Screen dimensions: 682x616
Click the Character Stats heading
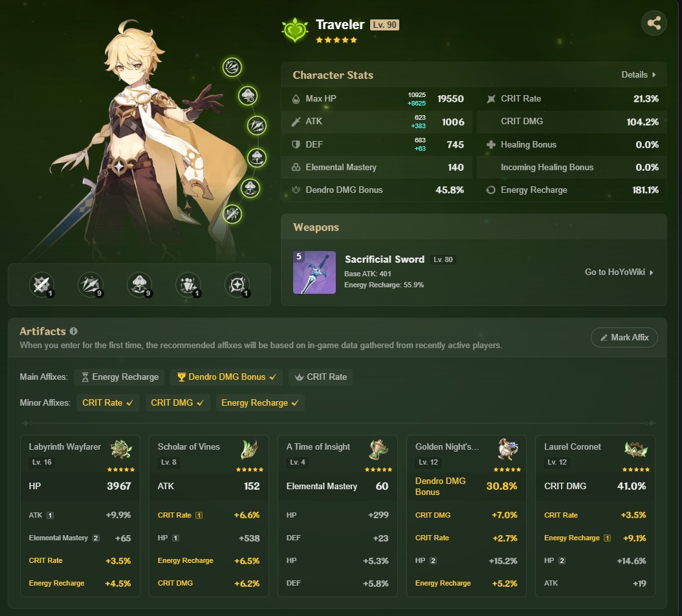click(333, 75)
